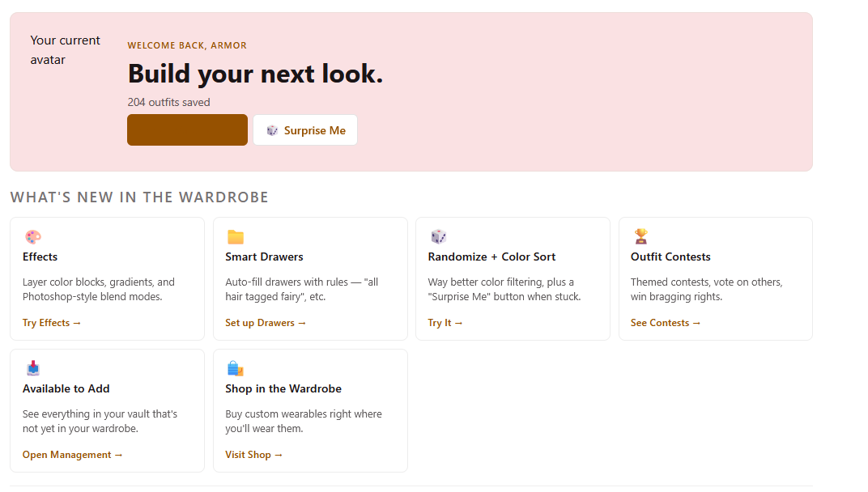
Task: Follow the Set up Drawers link
Action: point(266,323)
